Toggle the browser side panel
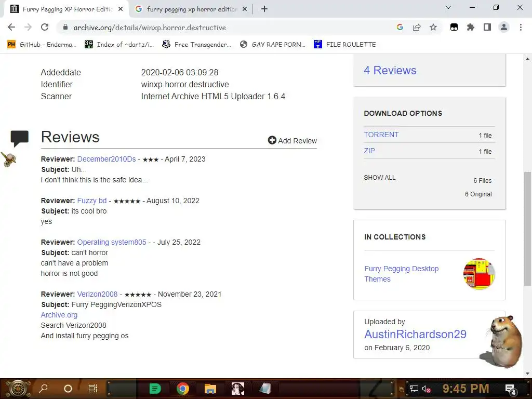 pyautogui.click(x=487, y=28)
